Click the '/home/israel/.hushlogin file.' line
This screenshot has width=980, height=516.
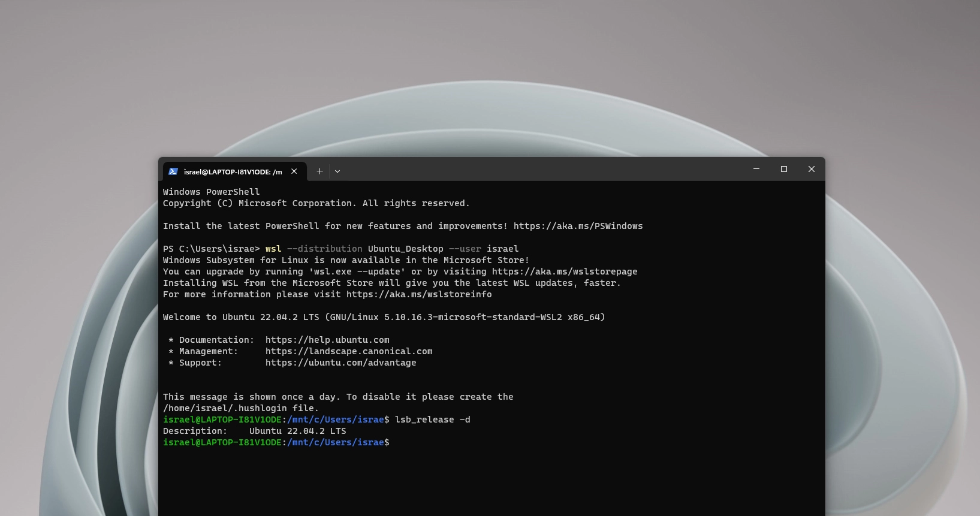[241, 408]
